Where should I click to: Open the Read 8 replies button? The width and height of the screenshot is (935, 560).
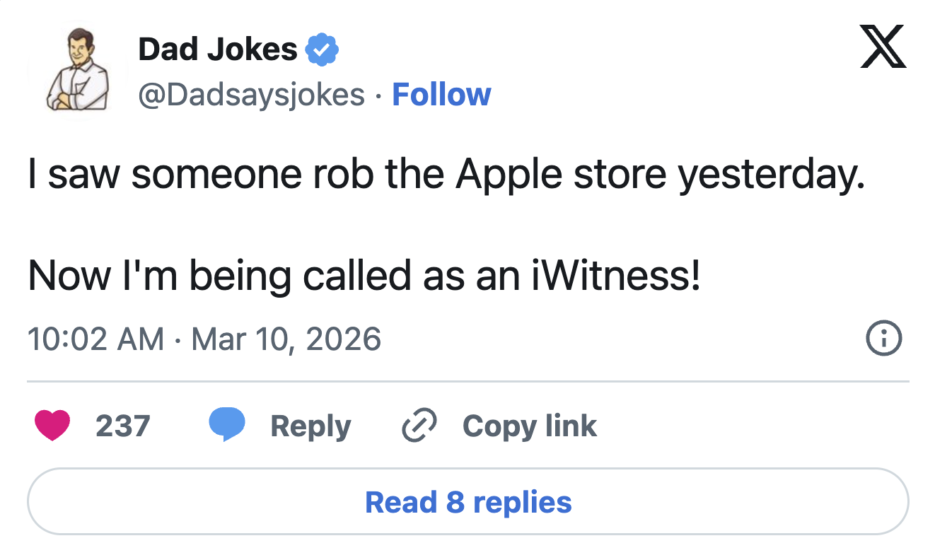[467, 502]
